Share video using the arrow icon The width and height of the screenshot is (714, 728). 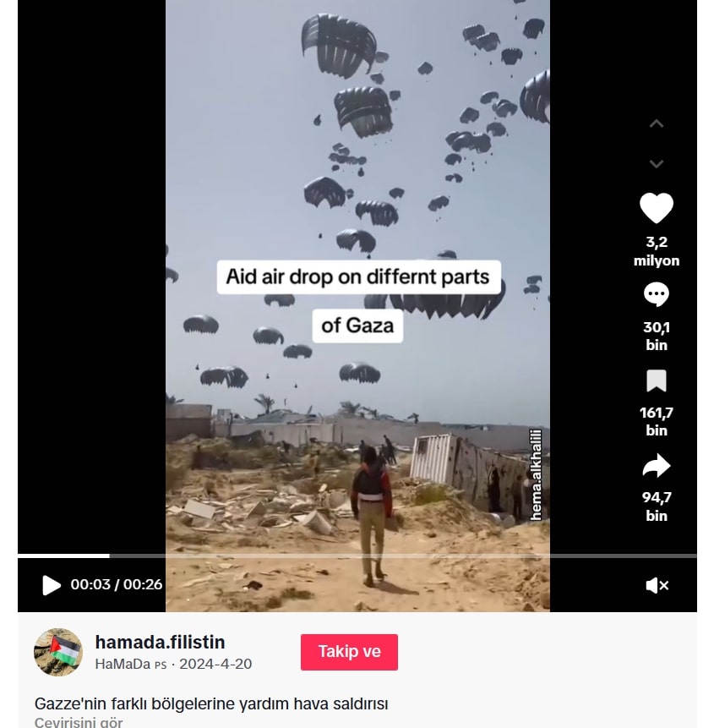[x=656, y=466]
